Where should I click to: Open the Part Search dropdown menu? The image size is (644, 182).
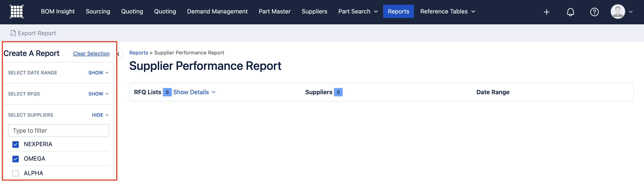click(358, 12)
